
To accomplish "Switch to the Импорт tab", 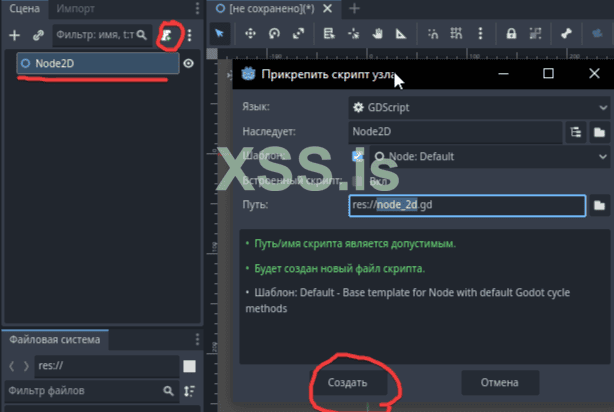I will (75, 8).
